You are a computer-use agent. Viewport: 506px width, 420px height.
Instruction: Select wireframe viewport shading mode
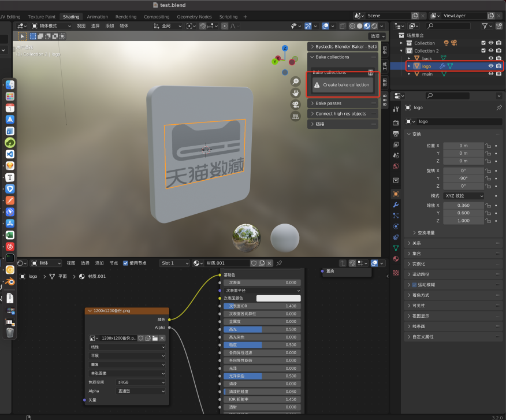point(352,26)
